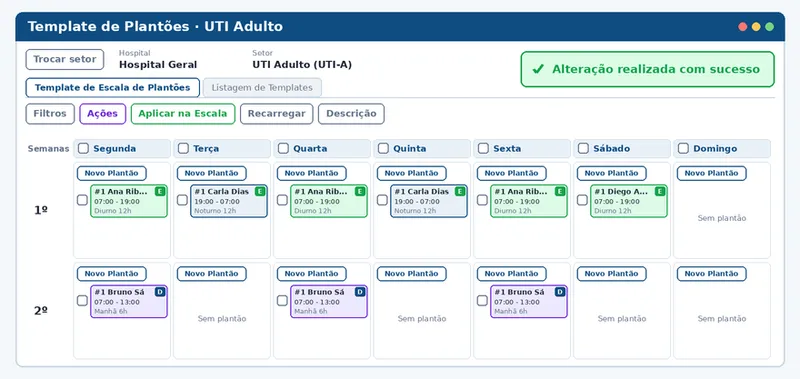The height and width of the screenshot is (379, 800).
Task: Switch to Listagem de Templates tab
Action: pyautogui.click(x=262, y=88)
